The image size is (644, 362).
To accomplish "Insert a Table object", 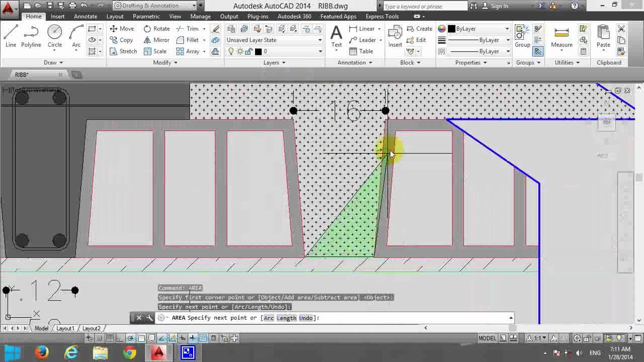I will (361, 51).
